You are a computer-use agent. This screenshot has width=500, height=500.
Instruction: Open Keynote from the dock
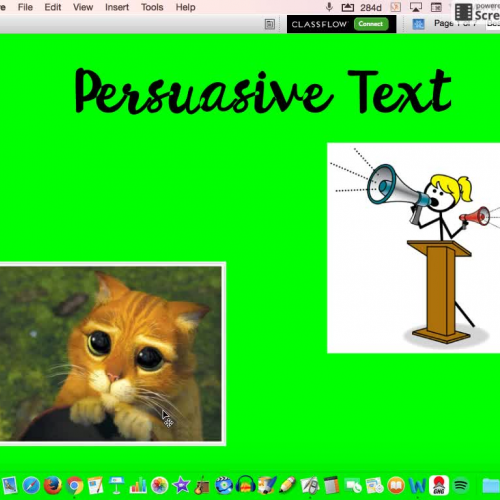coord(116,486)
